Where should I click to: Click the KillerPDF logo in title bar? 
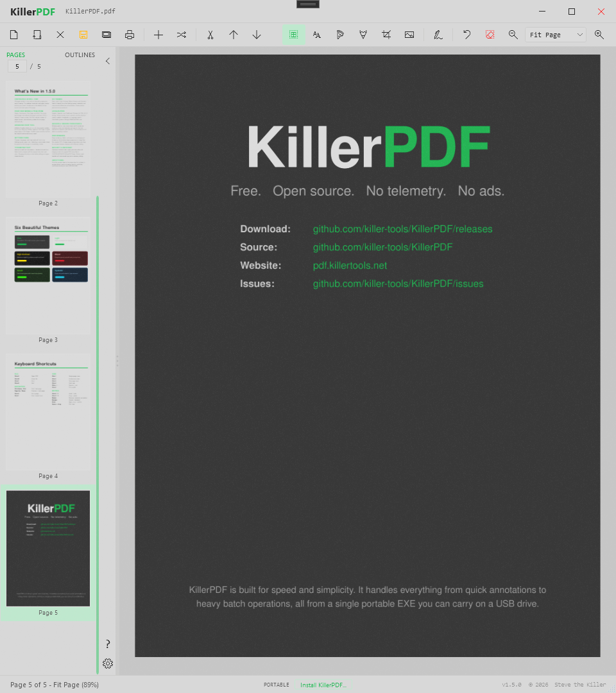[x=33, y=12]
